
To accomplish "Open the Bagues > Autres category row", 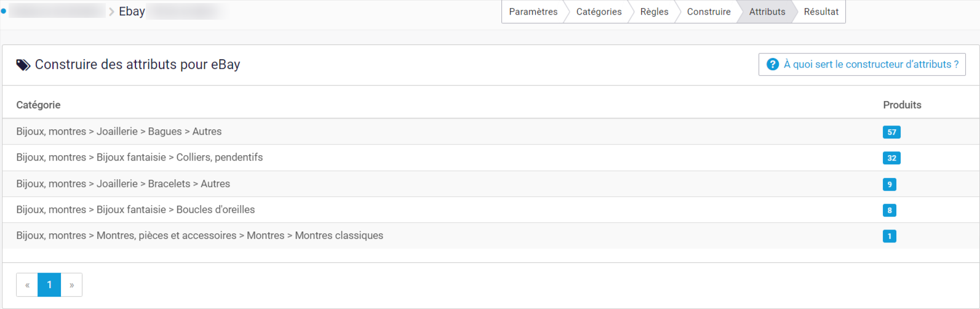I will (x=490, y=132).
